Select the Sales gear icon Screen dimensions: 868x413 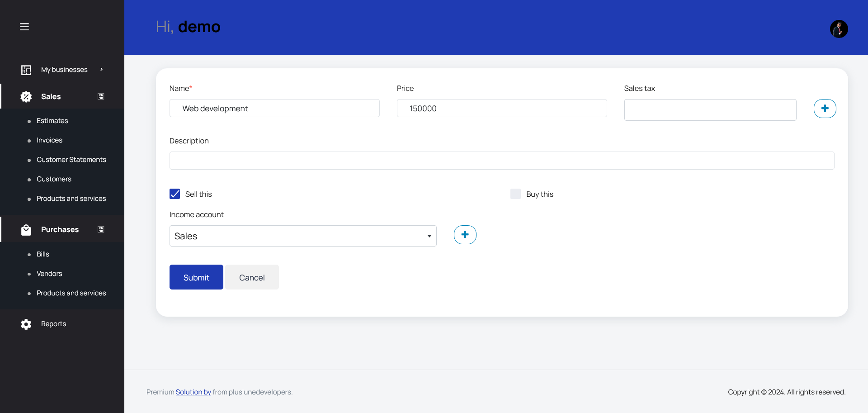click(26, 96)
